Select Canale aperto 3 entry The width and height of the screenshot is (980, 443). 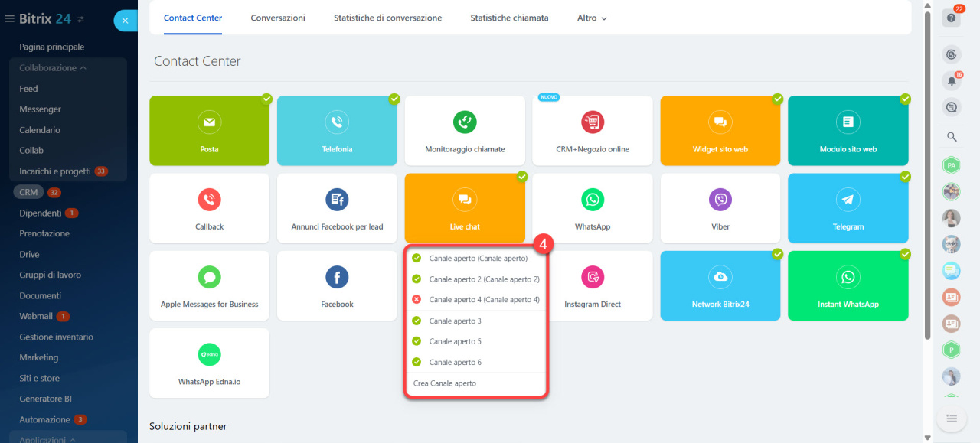pos(476,321)
